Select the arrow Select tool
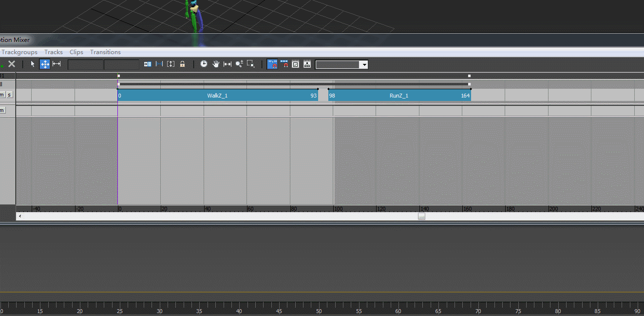Viewport: 644px width, 316px height. (x=33, y=64)
